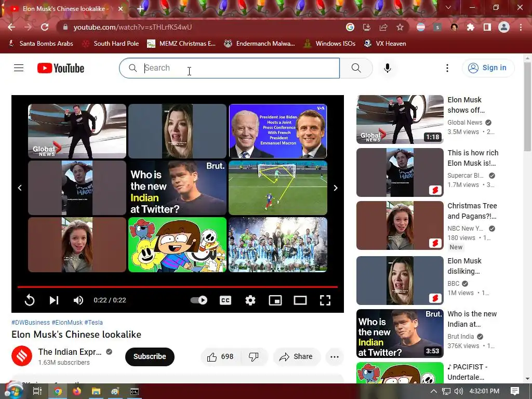Open the Chrome extensions puzzle icon
Screen dimensions: 532x399
click(471, 27)
